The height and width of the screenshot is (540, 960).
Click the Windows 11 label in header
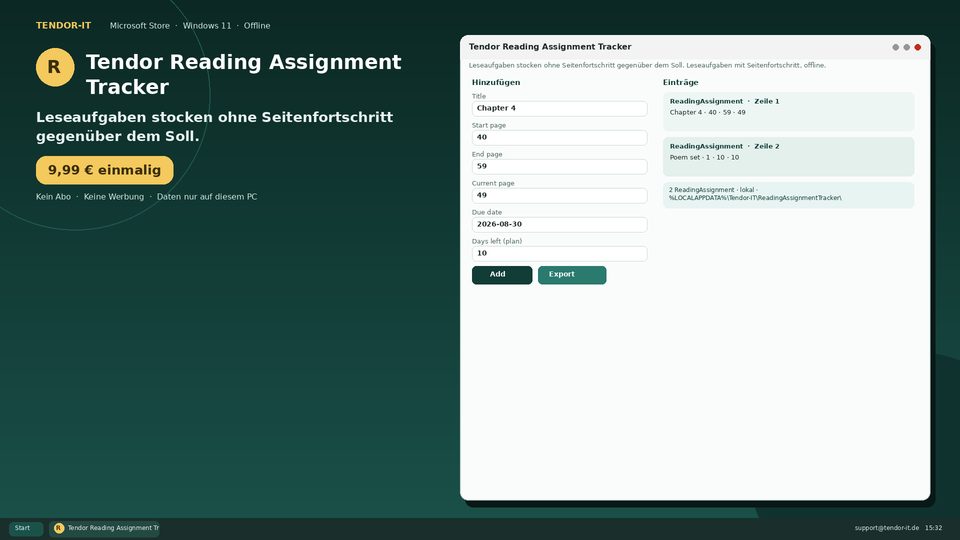click(x=207, y=26)
